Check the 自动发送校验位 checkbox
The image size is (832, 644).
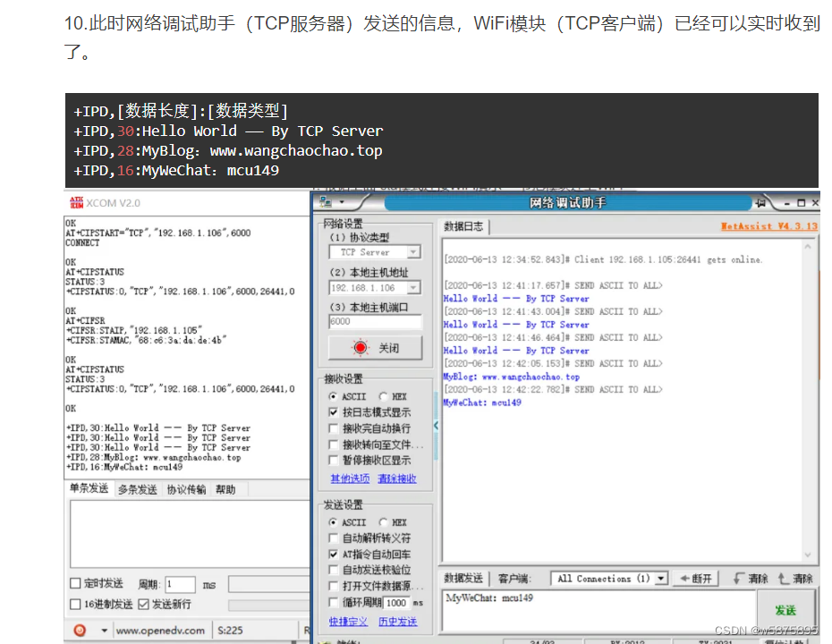pyautogui.click(x=333, y=570)
